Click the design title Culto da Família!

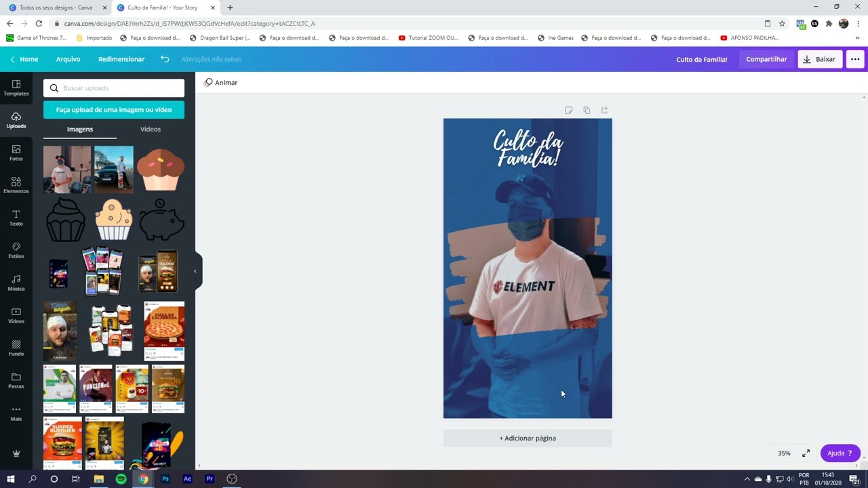tap(701, 60)
